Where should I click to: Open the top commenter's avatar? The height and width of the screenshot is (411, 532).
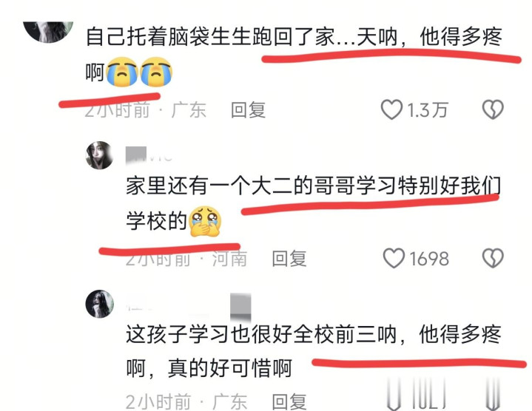point(48,32)
